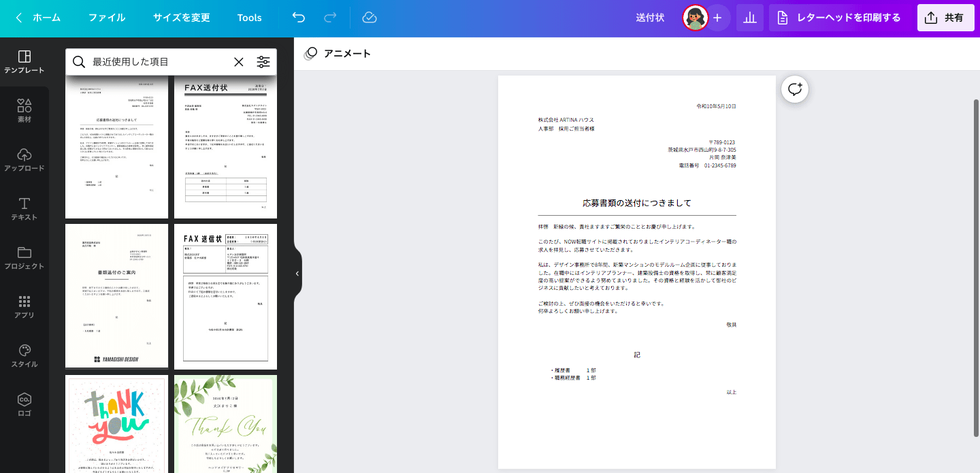Select the テキスト text tool
Image resolution: width=980 pixels, height=473 pixels.
[x=24, y=208]
